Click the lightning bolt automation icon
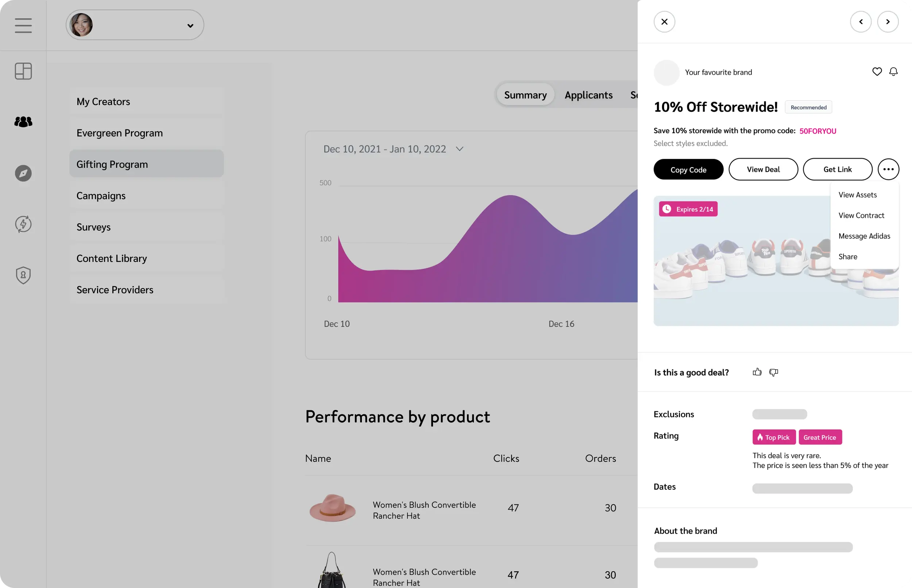Screen dimensions: 912x588 pyautogui.click(x=23, y=224)
